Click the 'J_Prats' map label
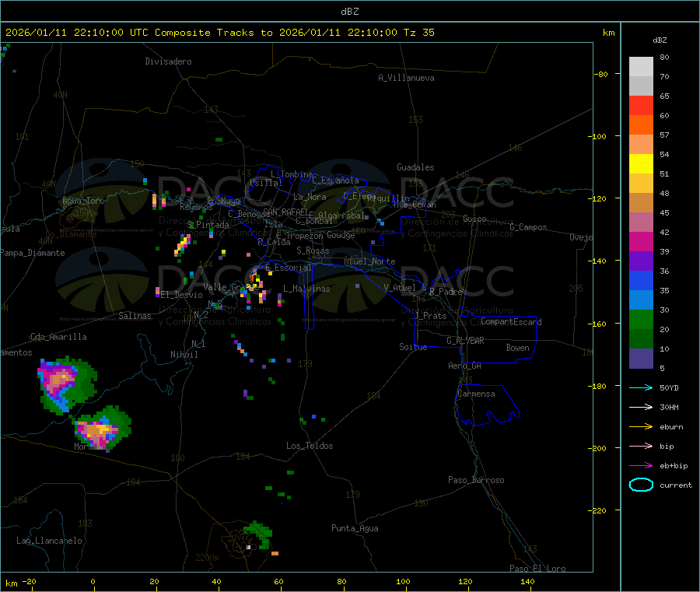 pyautogui.click(x=431, y=315)
